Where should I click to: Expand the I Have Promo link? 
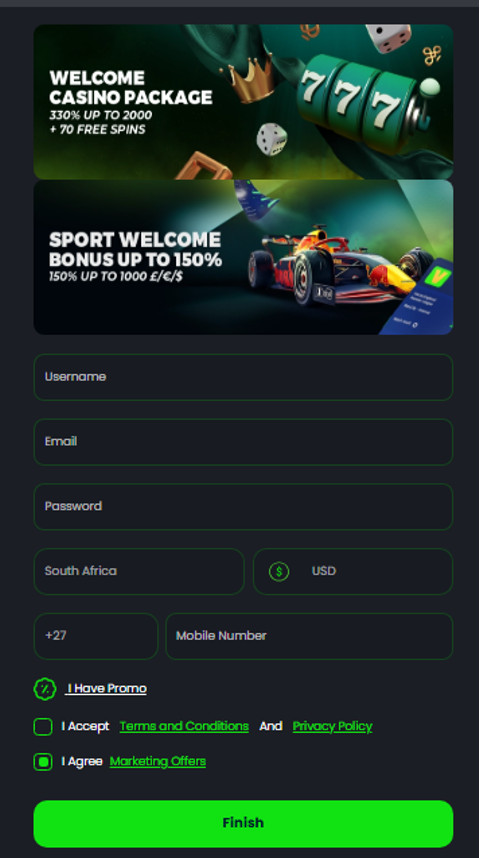(x=106, y=688)
